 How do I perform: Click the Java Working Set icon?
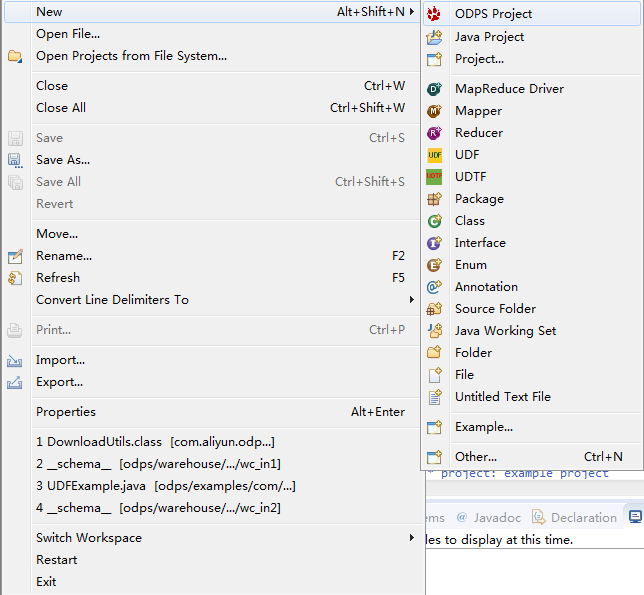[x=435, y=331]
